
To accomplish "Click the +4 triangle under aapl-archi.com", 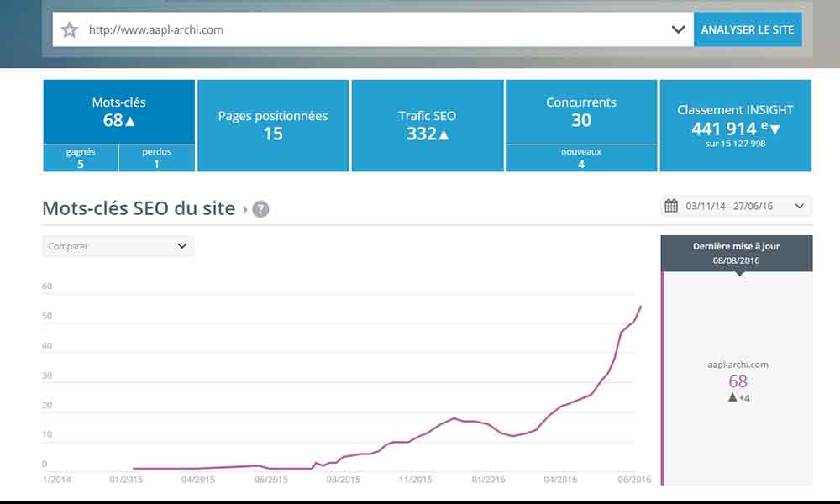I will (732, 397).
